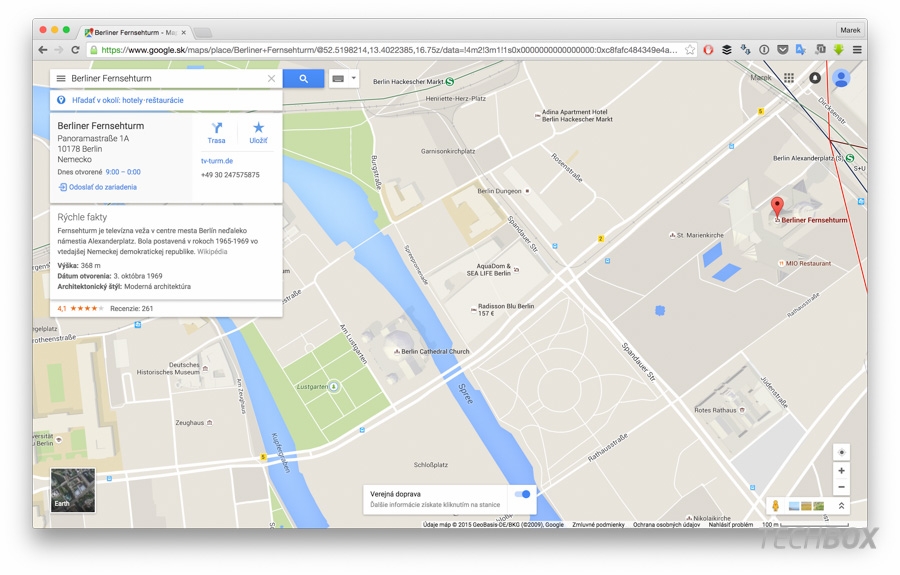Open the opening hours 9:00 – 0:00
Screen dimensions: 900x575
123,172
